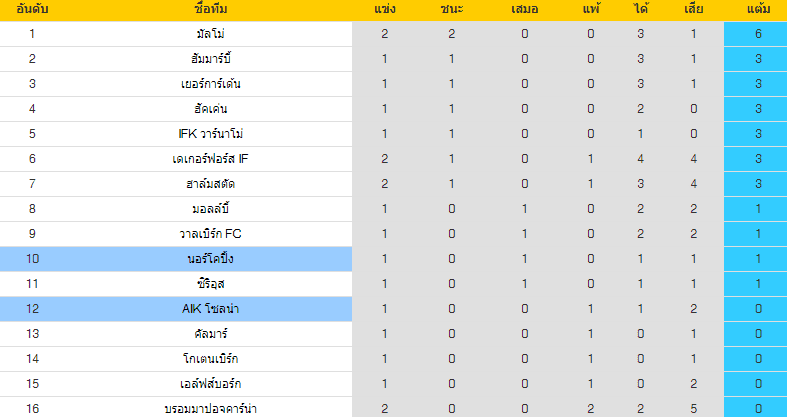Select team name มอลล์บี้
787x417 pixels.
211,209
